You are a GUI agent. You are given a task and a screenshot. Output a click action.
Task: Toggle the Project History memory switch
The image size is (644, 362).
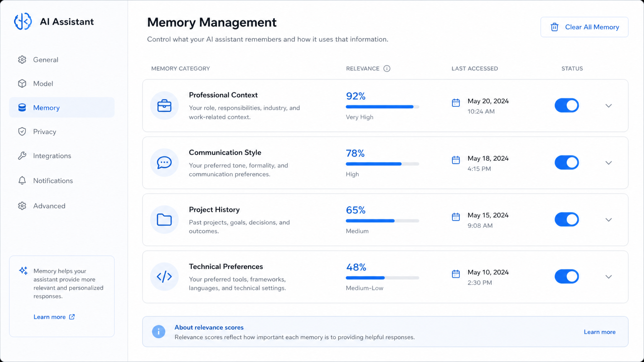tap(567, 220)
